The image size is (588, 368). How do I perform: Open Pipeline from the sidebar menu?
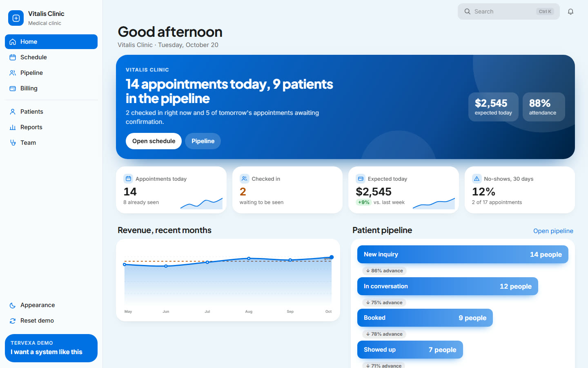tap(51, 73)
